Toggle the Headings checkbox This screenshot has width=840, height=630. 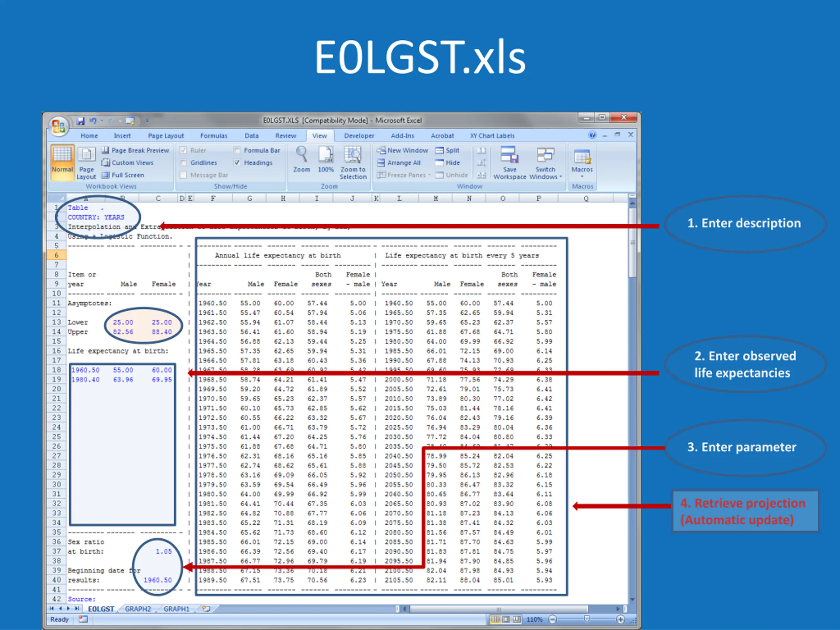(x=237, y=162)
